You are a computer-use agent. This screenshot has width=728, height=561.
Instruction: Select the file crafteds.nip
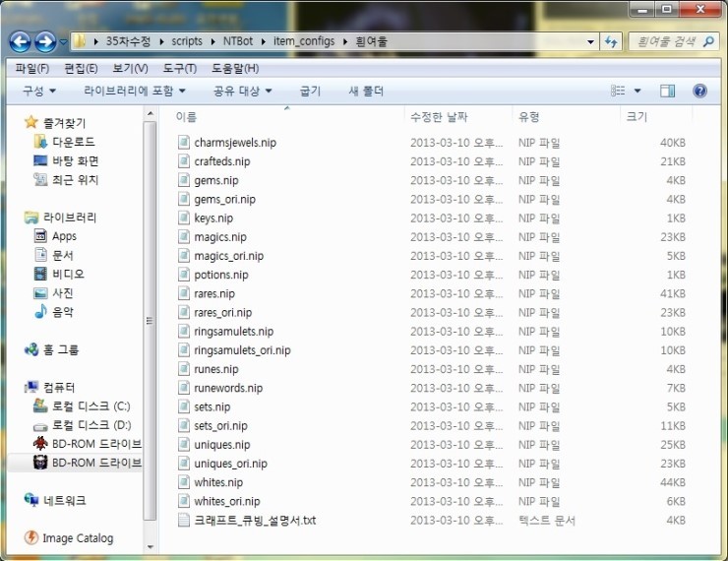click(222, 161)
